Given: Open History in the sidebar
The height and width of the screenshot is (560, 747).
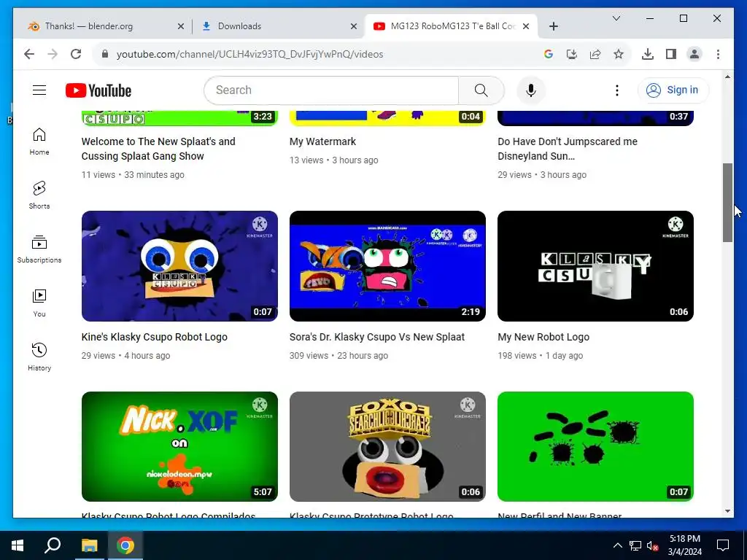Looking at the screenshot, I should click(39, 357).
